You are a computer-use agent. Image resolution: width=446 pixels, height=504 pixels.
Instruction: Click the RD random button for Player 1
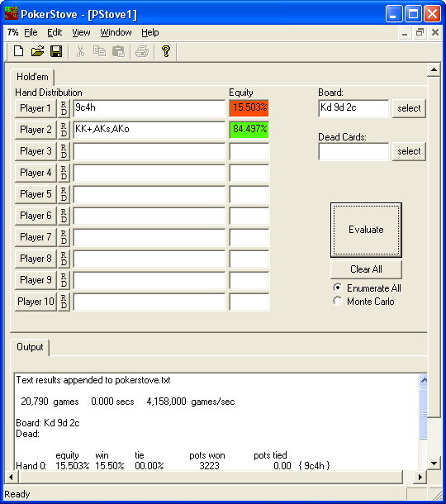[64, 108]
